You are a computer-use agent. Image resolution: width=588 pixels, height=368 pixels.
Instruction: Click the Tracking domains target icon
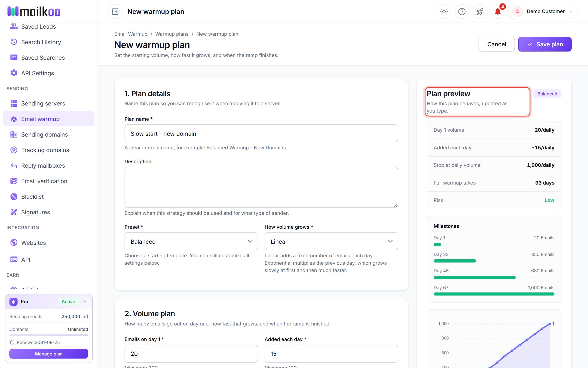[x=14, y=150]
